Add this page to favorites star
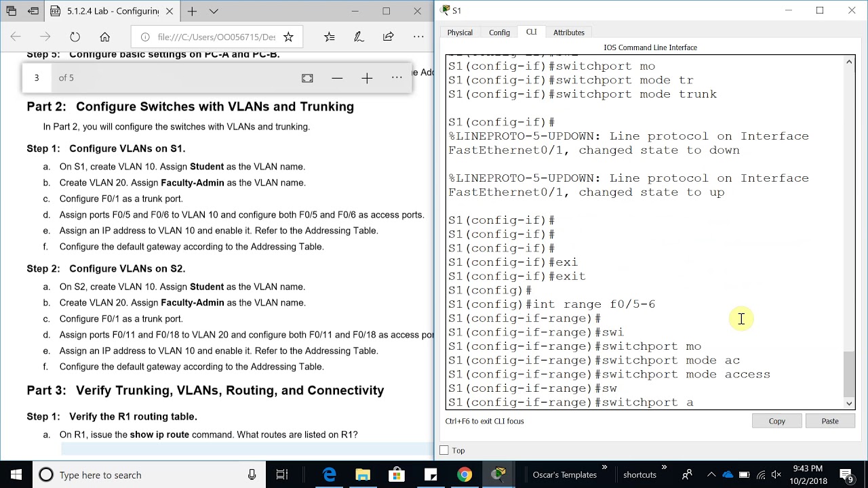Image resolution: width=868 pixels, height=488 pixels. click(288, 37)
